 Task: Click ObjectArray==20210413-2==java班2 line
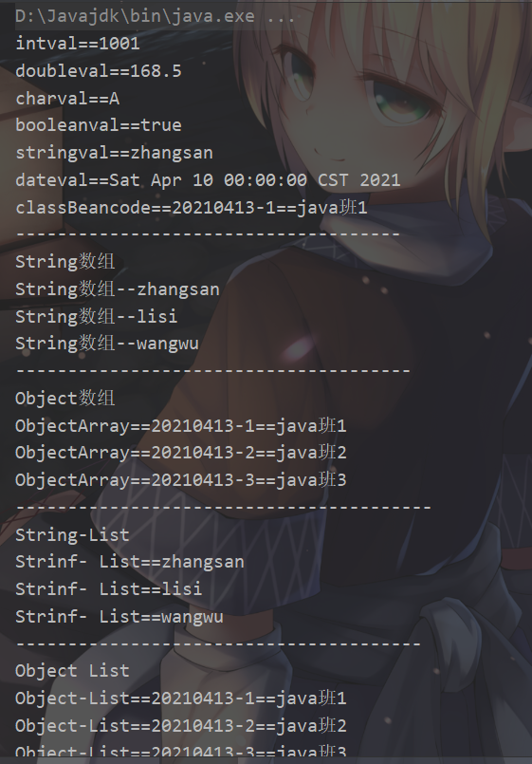coord(181,453)
